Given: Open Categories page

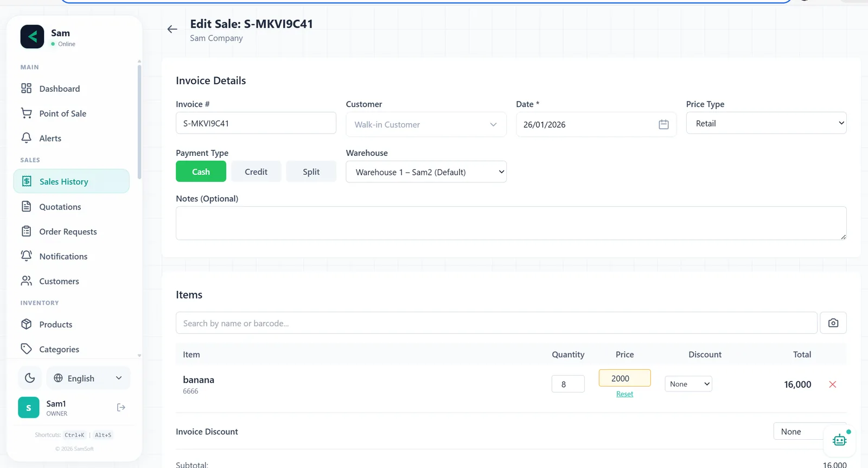Looking at the screenshot, I should point(72,349).
